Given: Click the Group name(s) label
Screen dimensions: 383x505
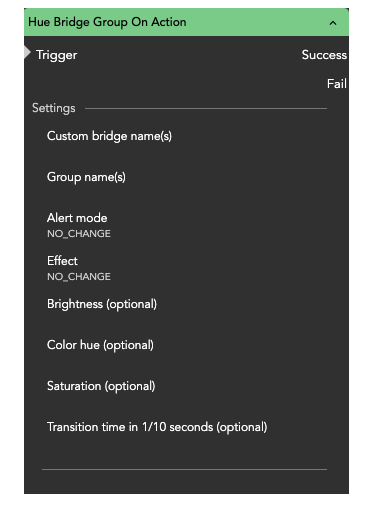Looking at the screenshot, I should 86,177.
